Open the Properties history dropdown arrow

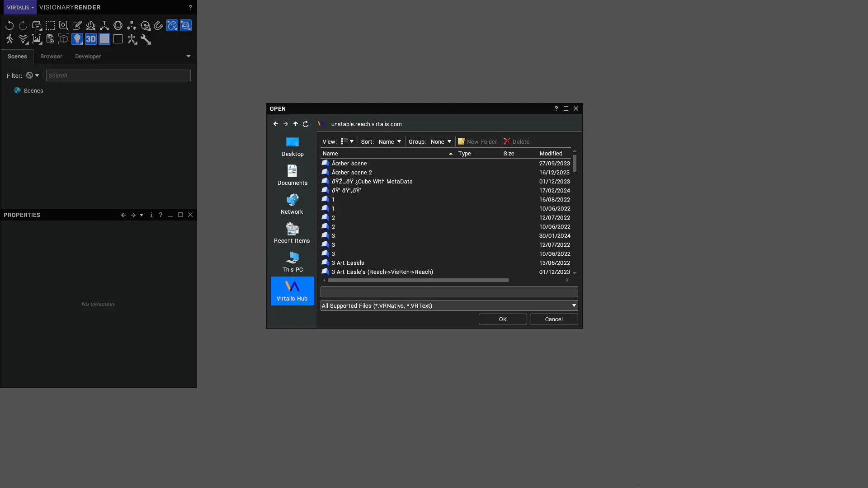142,215
